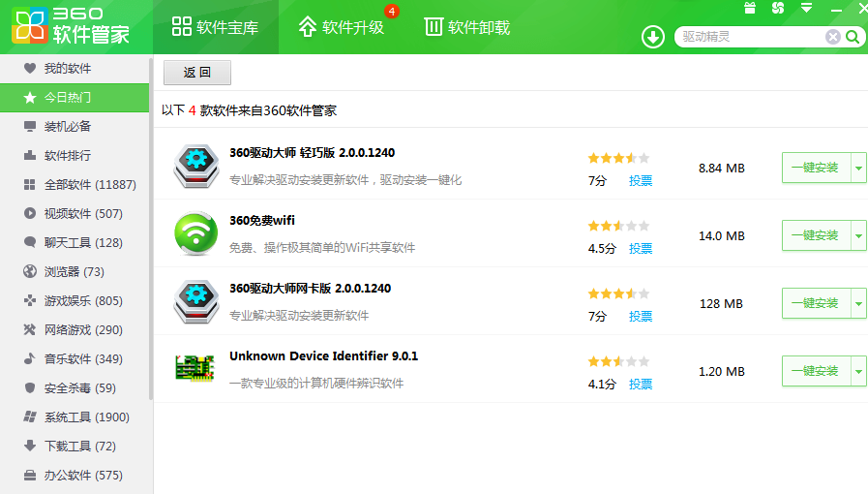The width and height of the screenshot is (868, 494).
Task: Open the main menu triangle icon
Action: 807,8
